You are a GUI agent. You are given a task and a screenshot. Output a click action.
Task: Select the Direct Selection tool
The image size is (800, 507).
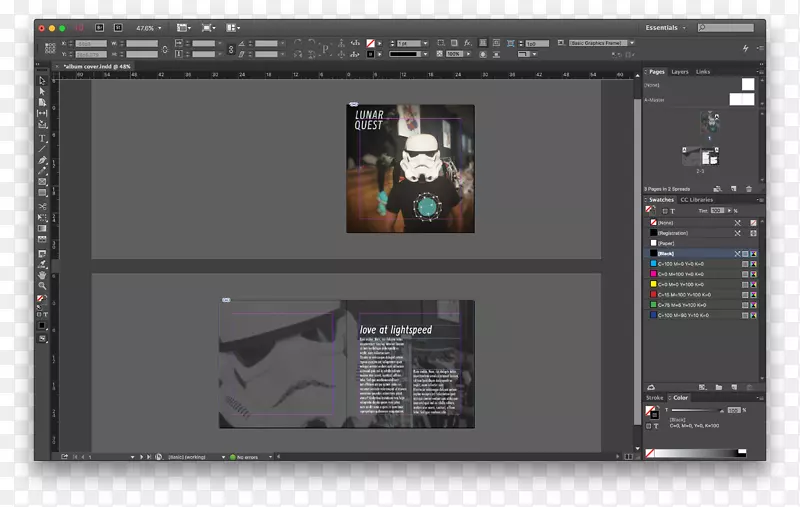point(42,91)
